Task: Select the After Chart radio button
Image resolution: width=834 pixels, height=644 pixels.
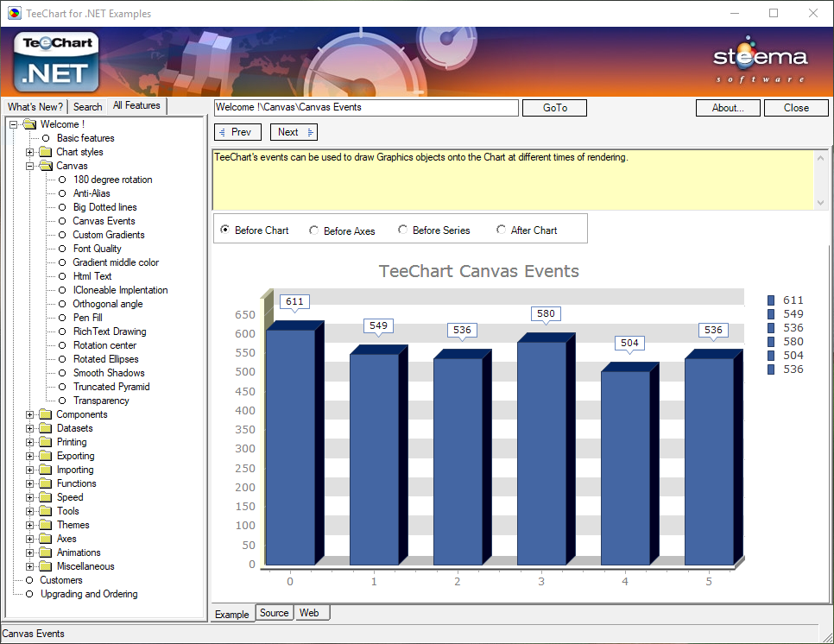Action: coord(501,230)
